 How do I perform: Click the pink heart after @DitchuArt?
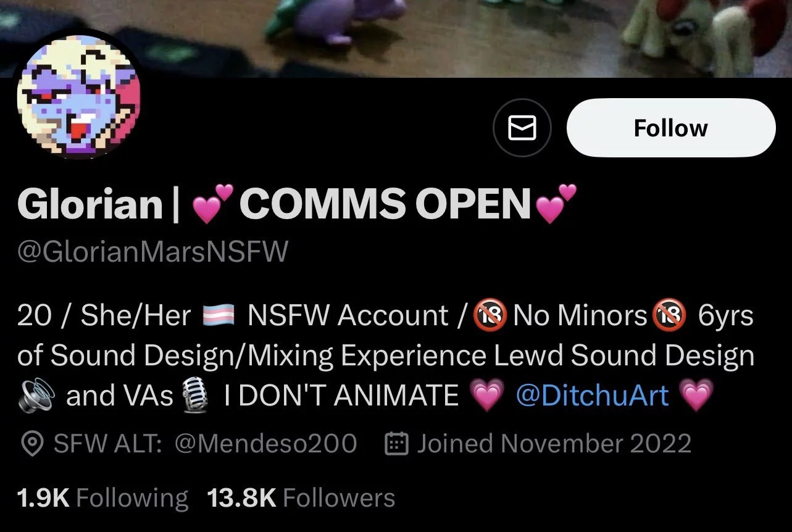point(695,395)
